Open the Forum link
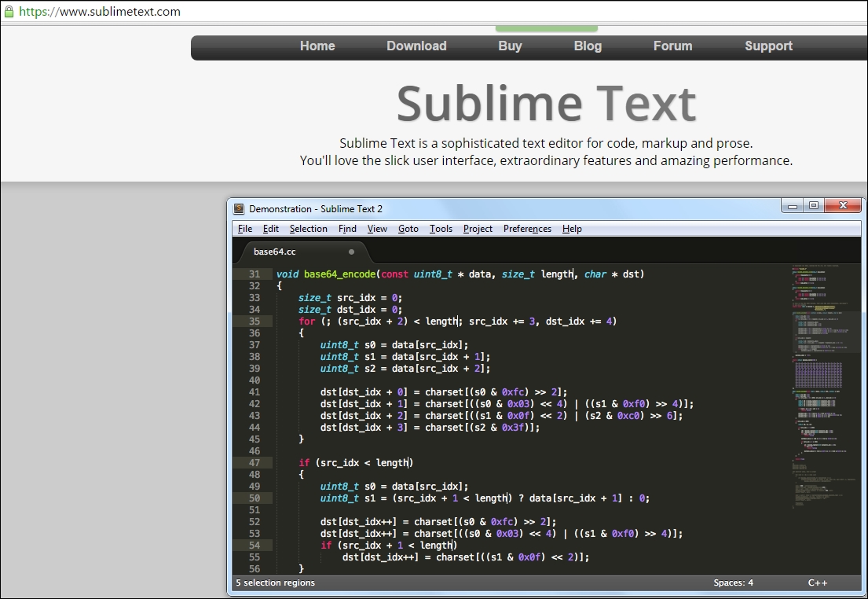Viewport: 868px width, 599px height. click(x=672, y=46)
